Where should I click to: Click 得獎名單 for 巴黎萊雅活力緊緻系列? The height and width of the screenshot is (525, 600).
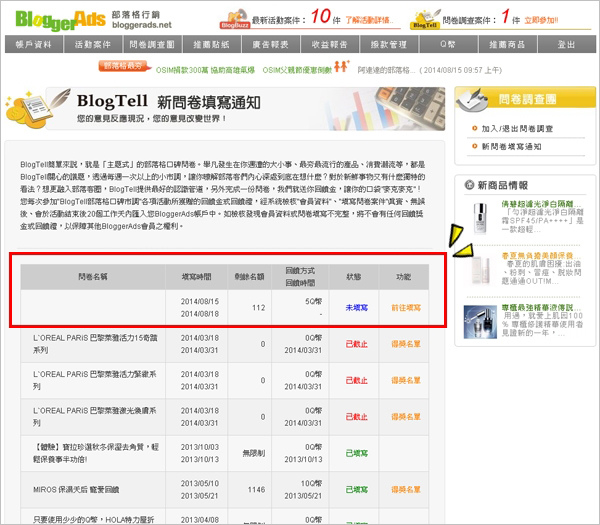[x=406, y=380]
